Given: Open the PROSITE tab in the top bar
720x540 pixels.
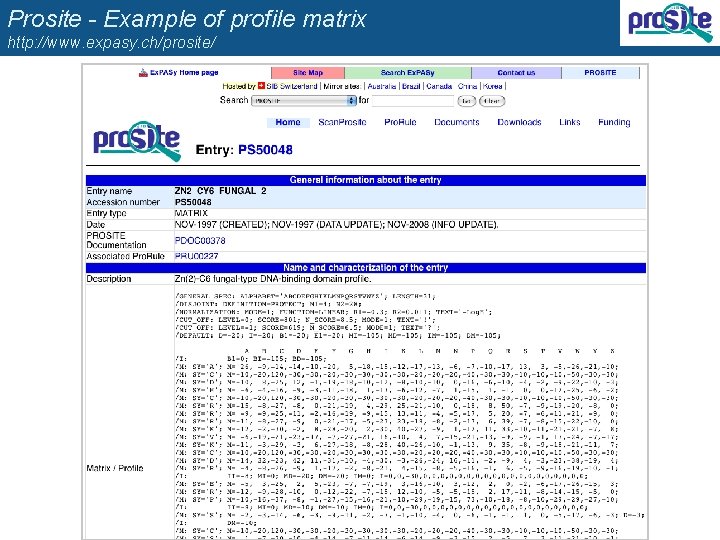Looking at the screenshot, I should point(600,73).
